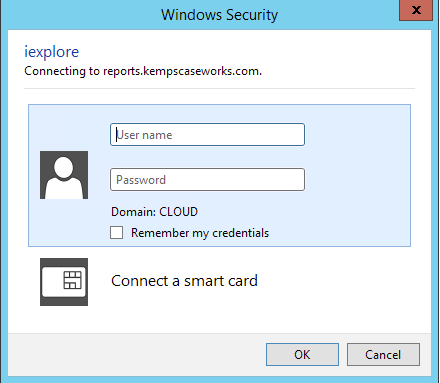The image size is (440, 383).
Task: Click the Windows Security title bar text
Action: [219, 15]
